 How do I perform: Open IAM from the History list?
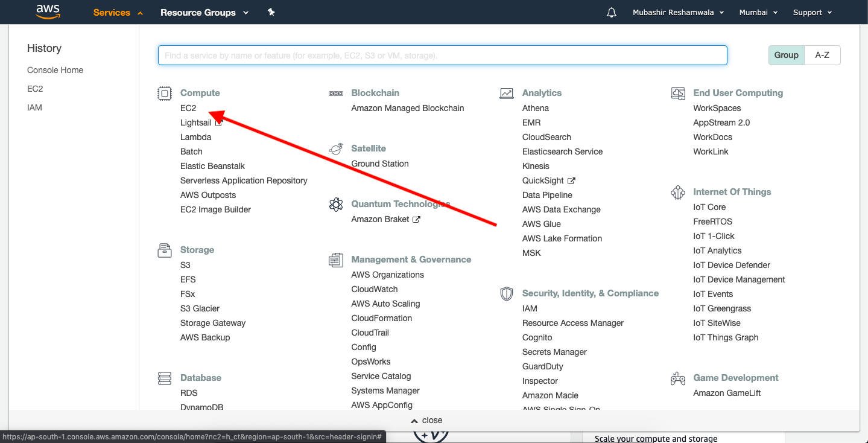[34, 107]
